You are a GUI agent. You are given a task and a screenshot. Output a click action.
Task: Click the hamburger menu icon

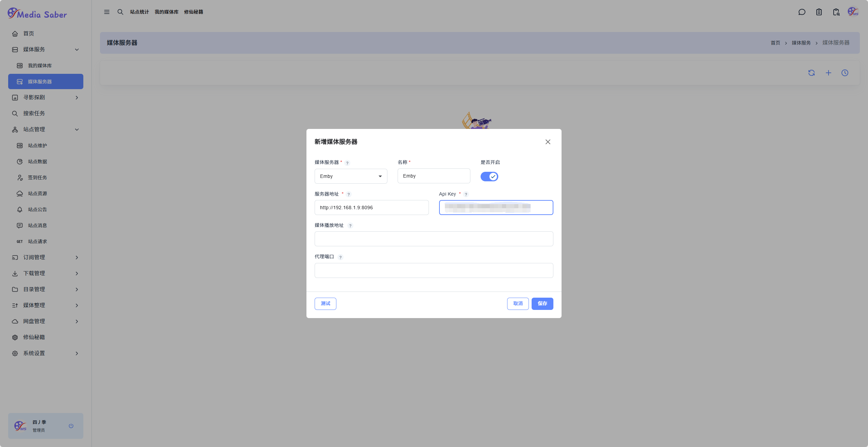107,12
